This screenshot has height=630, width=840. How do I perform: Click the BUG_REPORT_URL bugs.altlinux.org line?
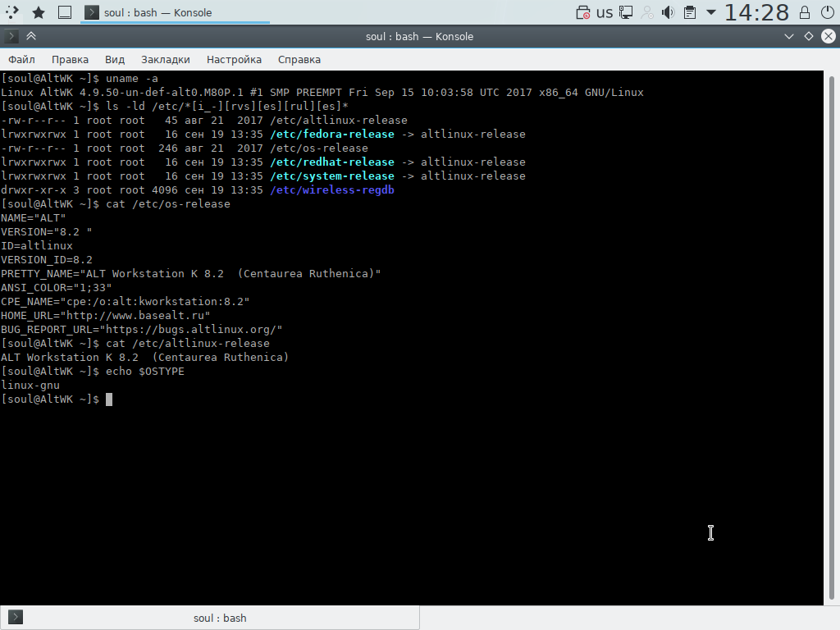141,330
